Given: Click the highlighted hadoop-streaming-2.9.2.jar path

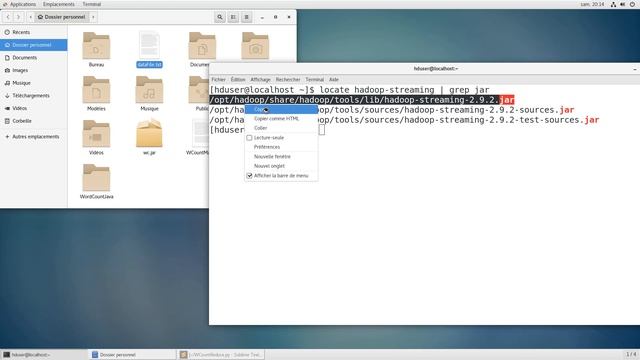Looking at the screenshot, I should tap(362, 100).
